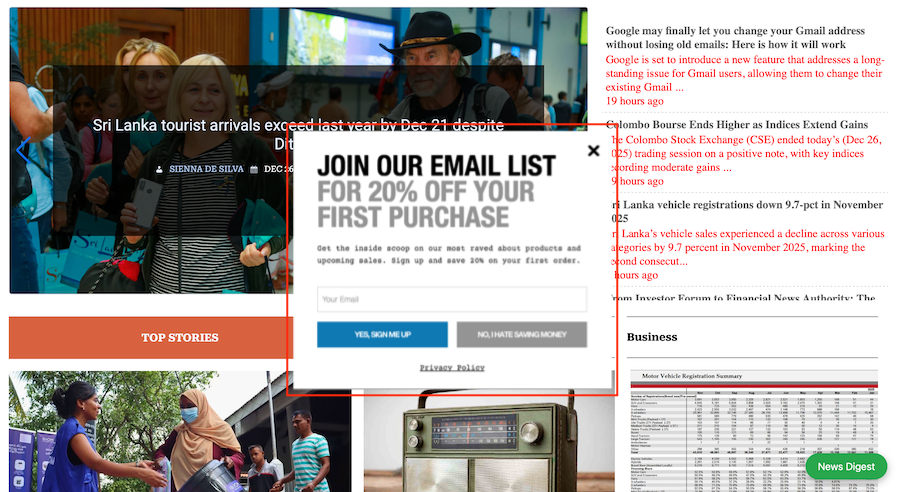900x492 pixels.
Task: Open Motor Vehicle Registration Summary table image
Action: 754,431
